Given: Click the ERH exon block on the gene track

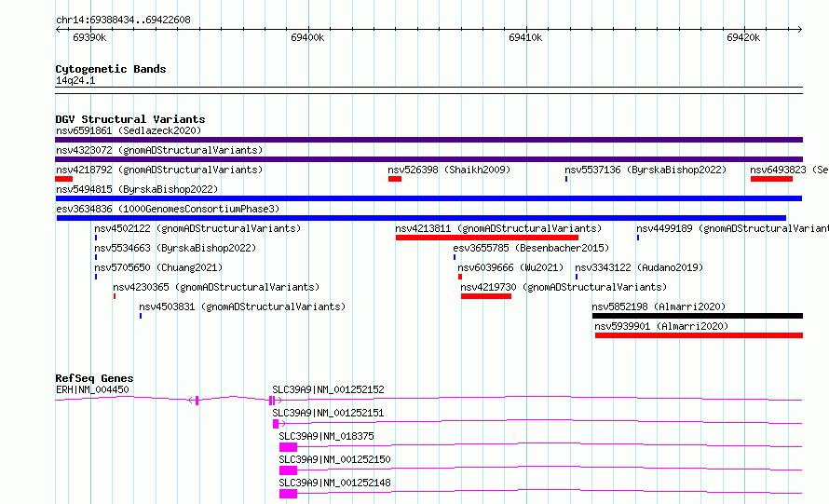Looking at the screenshot, I should (x=197, y=401).
